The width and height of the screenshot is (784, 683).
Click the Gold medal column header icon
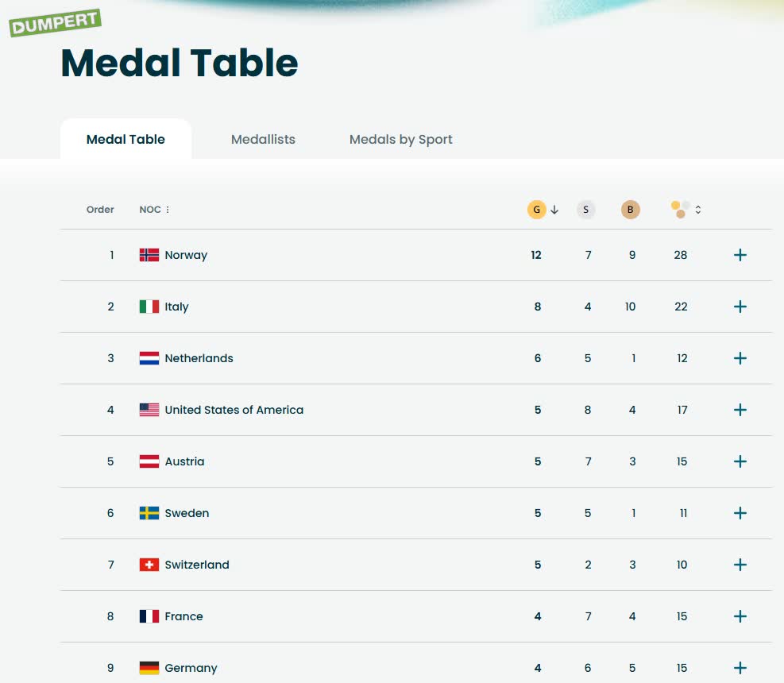click(536, 210)
